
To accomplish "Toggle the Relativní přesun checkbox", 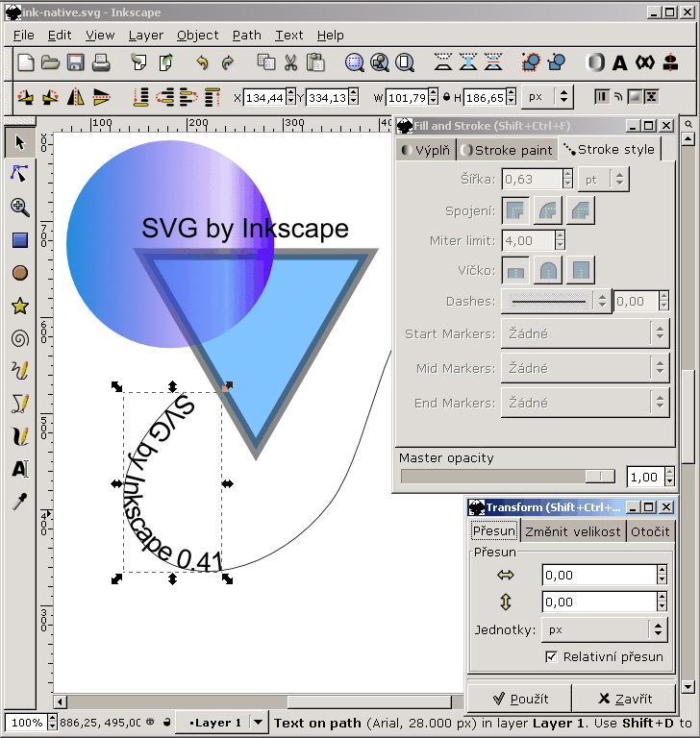I will click(551, 656).
